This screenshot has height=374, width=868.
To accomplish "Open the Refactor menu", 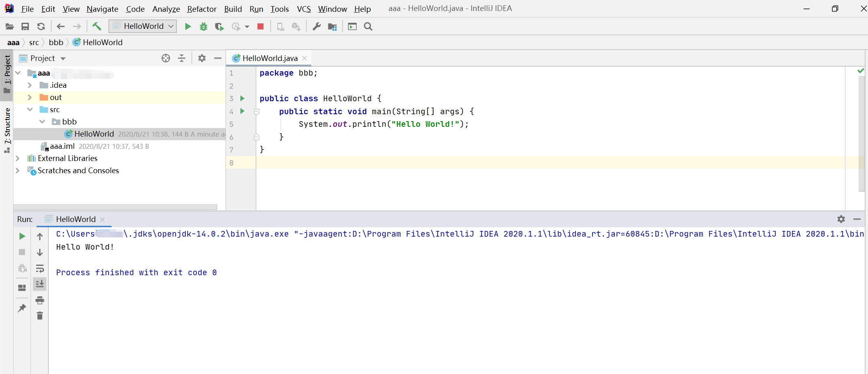I will (202, 9).
